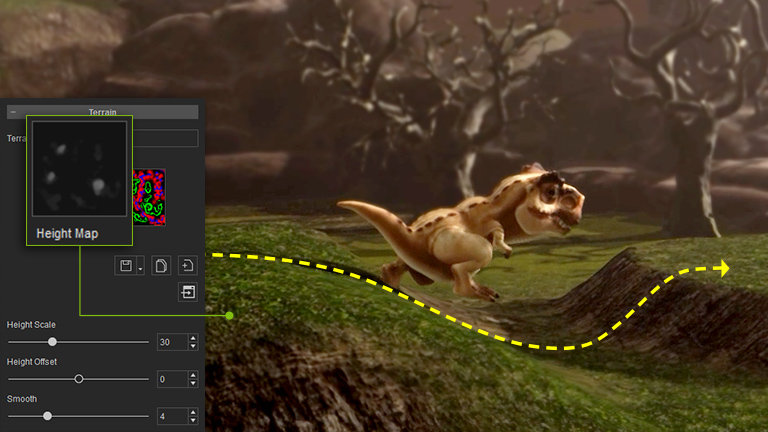The height and width of the screenshot is (432, 768).
Task: Increase Smooth value with up arrow
Action: click(x=193, y=412)
